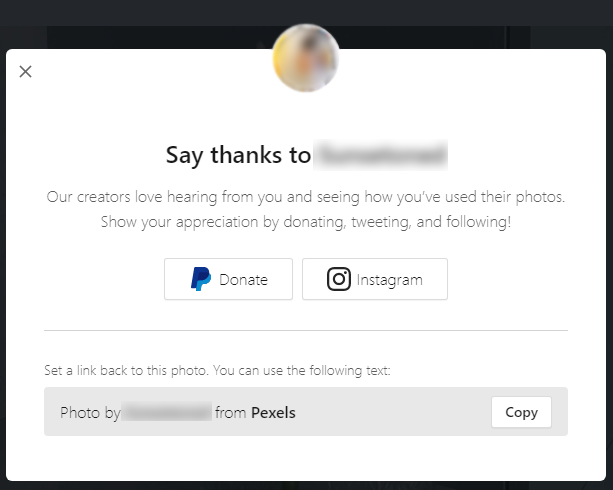Click the Instagram camera icon

pos(339,280)
